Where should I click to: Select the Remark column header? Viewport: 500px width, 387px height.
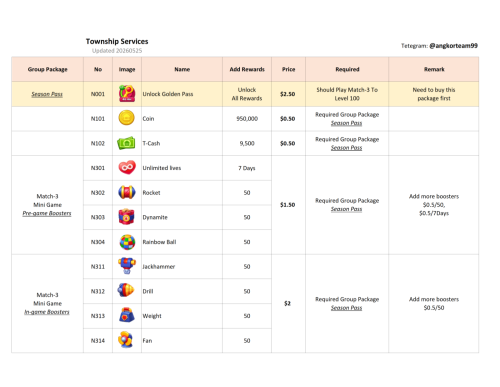pyautogui.click(x=434, y=69)
